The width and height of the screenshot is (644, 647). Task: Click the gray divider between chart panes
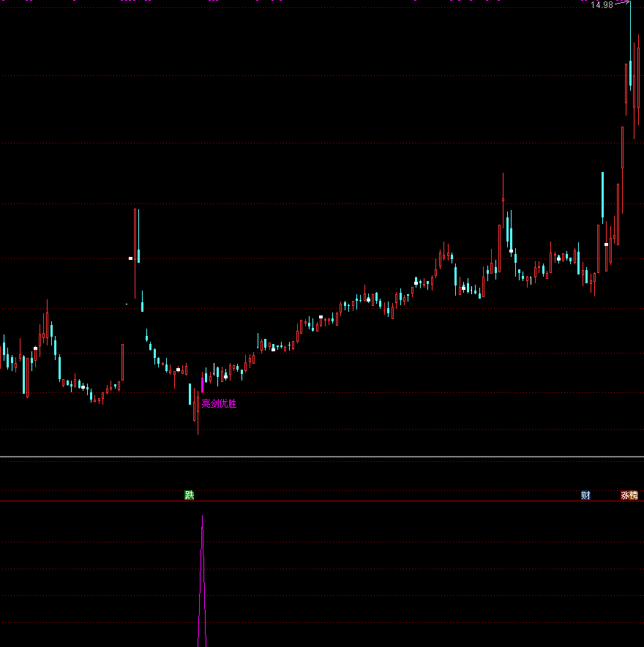click(322, 457)
